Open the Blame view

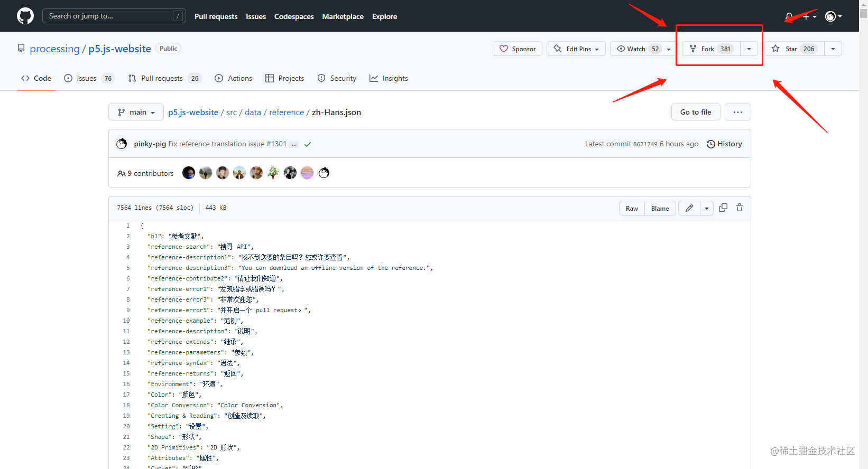(660, 208)
